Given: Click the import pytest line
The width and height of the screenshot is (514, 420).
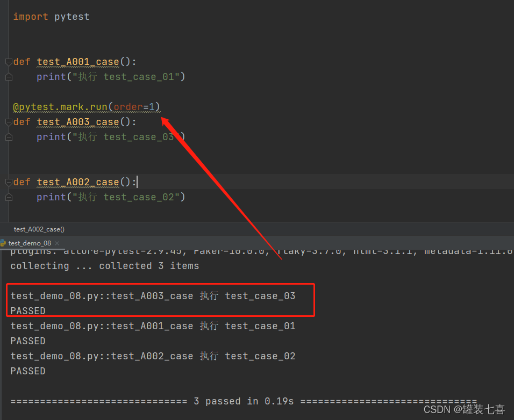Looking at the screenshot, I should (51, 17).
